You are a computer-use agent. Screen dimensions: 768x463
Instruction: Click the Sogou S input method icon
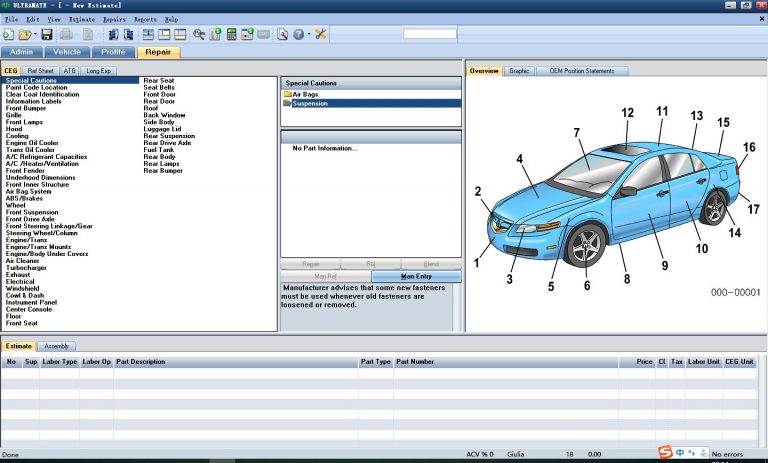[x=665, y=452]
